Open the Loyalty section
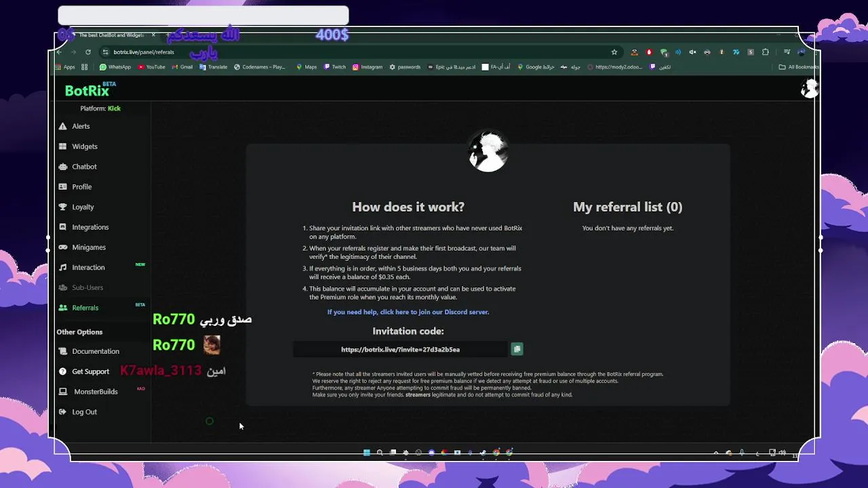The height and width of the screenshot is (488, 868). coord(83,207)
